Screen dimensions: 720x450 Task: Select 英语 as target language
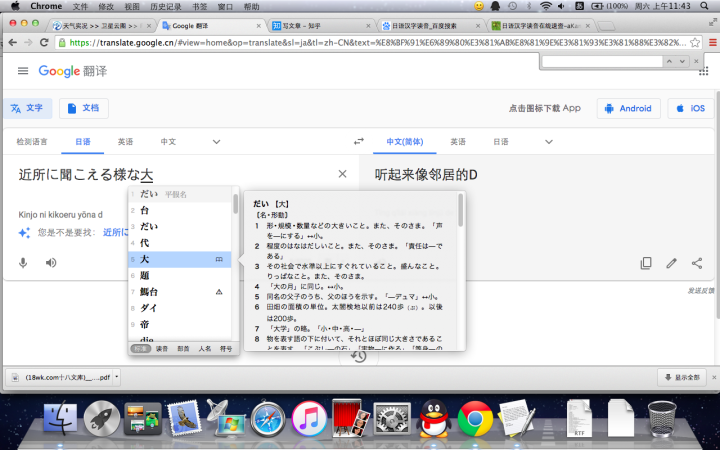(x=458, y=141)
